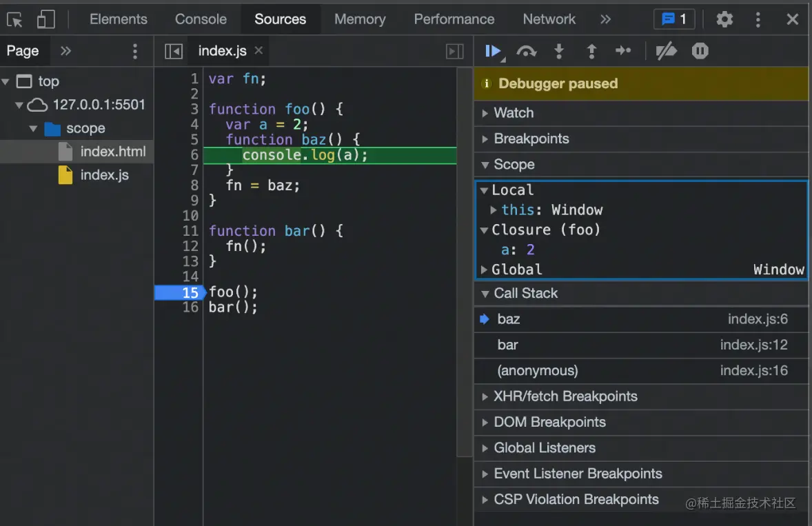This screenshot has width=812, height=526.
Task: Open index.js in the file tree
Action: coord(104,175)
